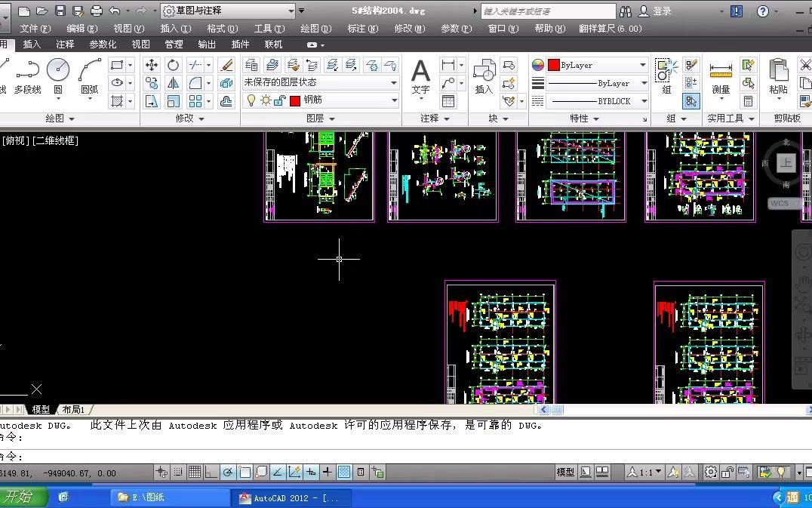Expand the 特性 panel
This screenshot has width=812, height=508.
click(584, 119)
